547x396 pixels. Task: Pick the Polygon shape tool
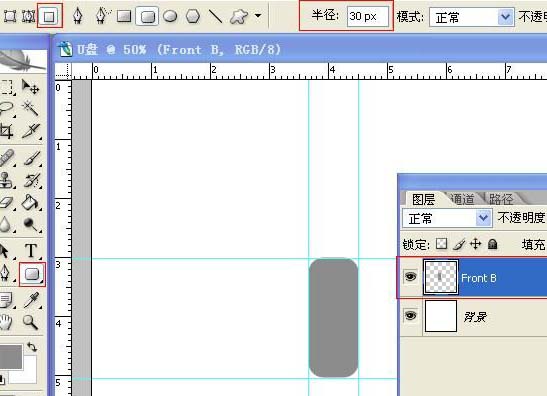coord(193,16)
